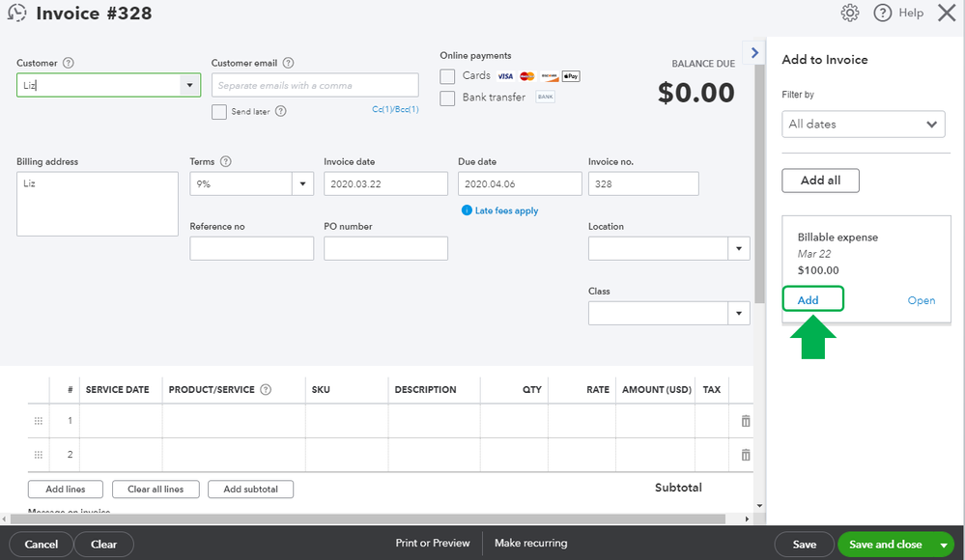Viewport: 965px width, 560px height.
Task: Click the $0.00 balance due amount
Action: [696, 93]
